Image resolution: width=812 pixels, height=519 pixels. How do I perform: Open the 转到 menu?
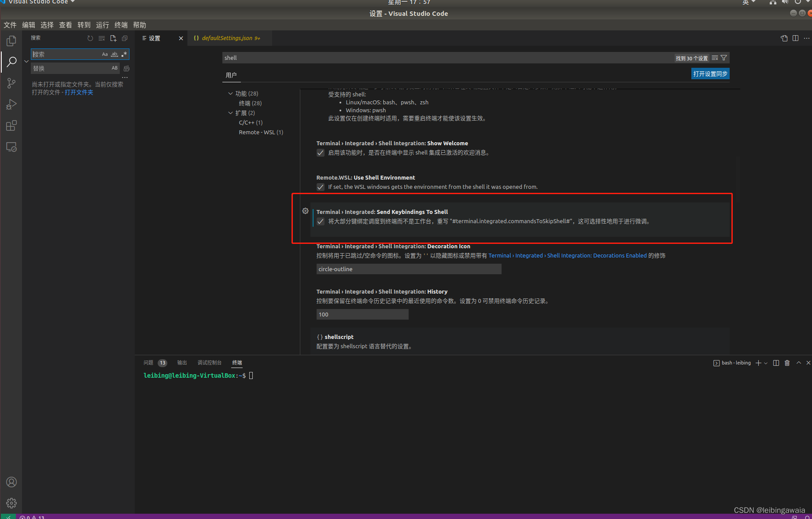pos(84,25)
